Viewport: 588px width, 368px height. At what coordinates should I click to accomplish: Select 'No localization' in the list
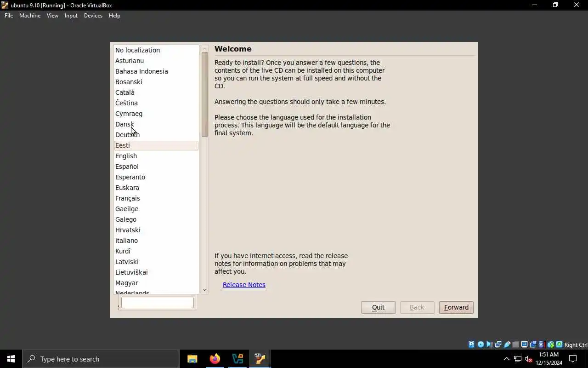pyautogui.click(x=156, y=50)
